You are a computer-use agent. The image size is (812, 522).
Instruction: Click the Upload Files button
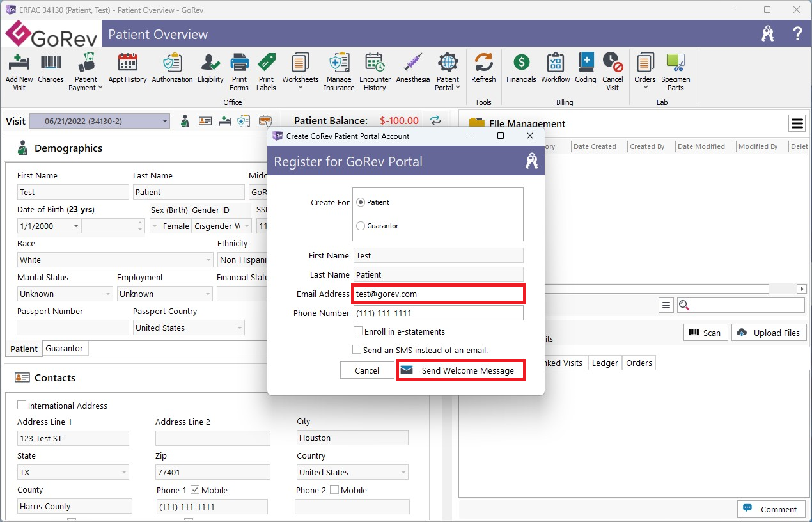pos(769,333)
